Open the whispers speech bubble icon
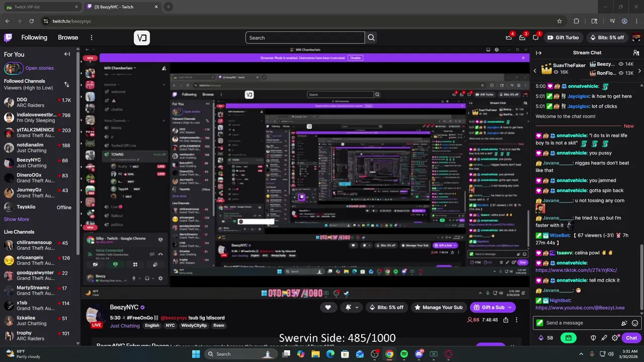Viewport: 644px width, 362px height. coord(536,38)
